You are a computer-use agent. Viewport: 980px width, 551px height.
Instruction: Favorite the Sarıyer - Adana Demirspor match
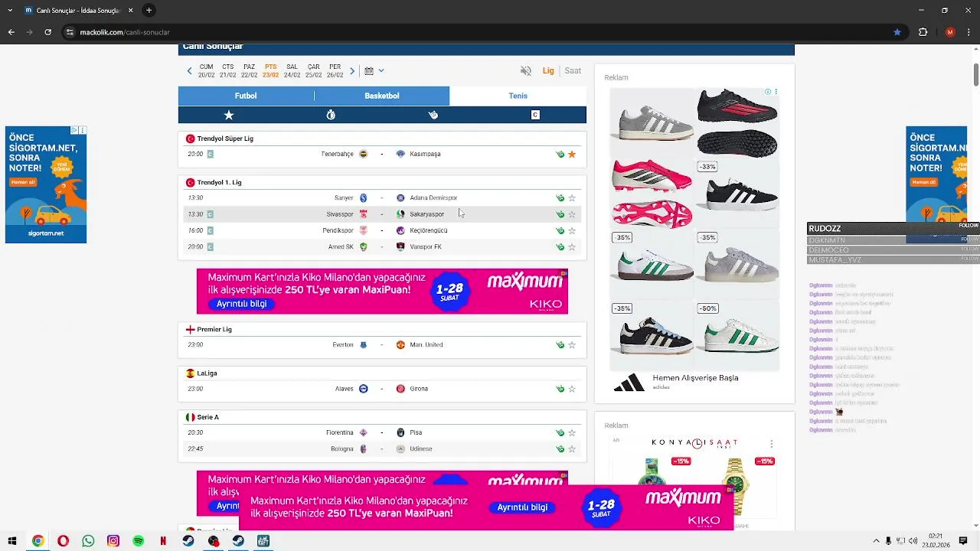[572, 197]
